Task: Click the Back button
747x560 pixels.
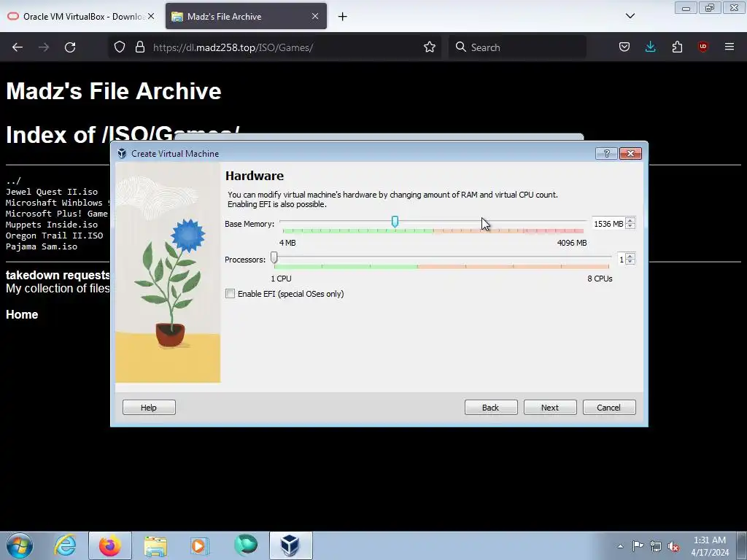Action: click(491, 407)
